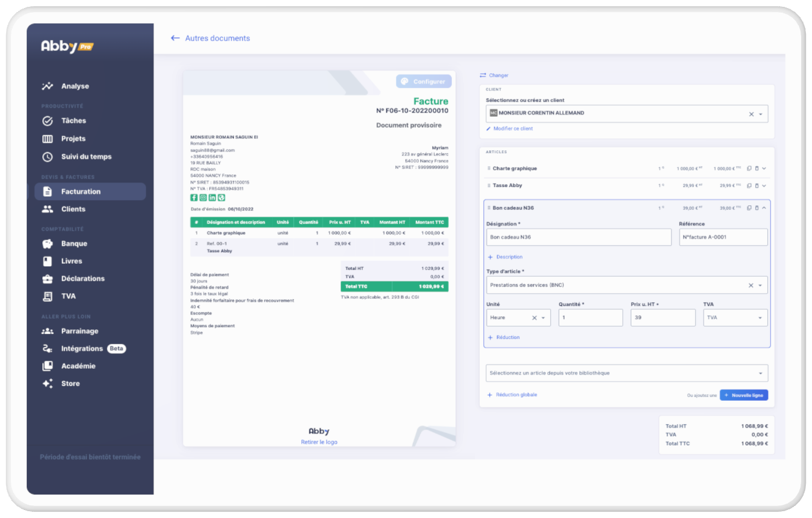Click the Désignation input field
812x518 pixels.
point(578,237)
